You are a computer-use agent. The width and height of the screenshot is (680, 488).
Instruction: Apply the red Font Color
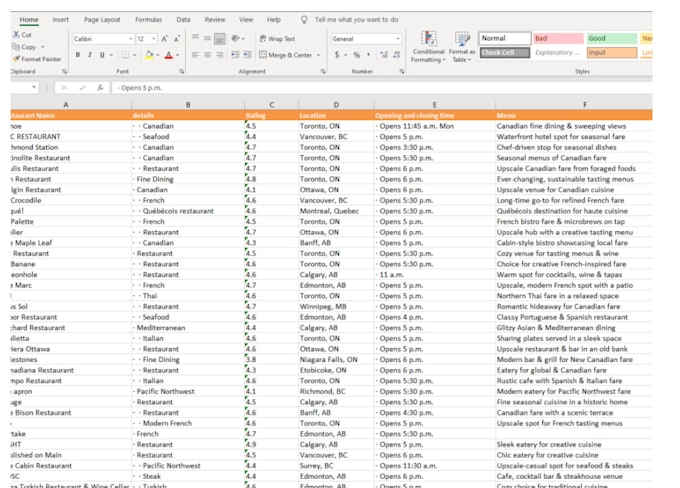[169, 55]
